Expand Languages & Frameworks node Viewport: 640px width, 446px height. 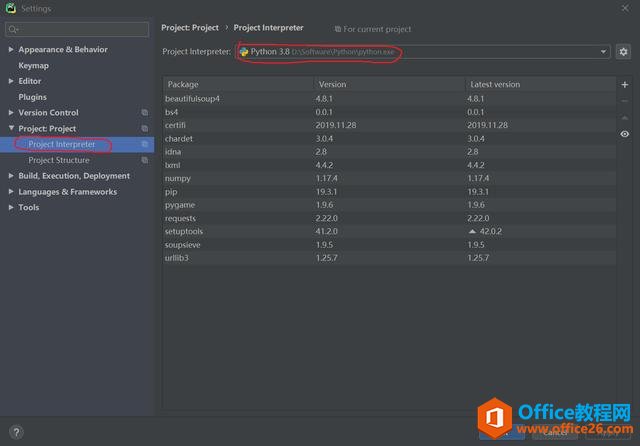click(11, 191)
